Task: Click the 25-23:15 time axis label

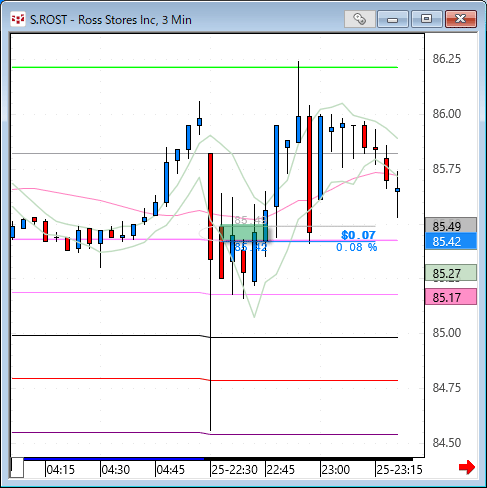Action: (x=399, y=470)
